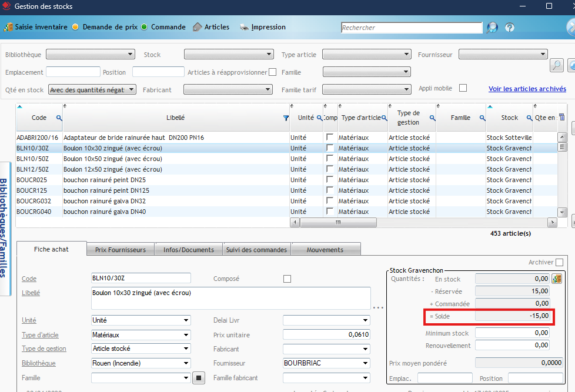
Task: Open the Mouvements tab
Action: (x=325, y=250)
